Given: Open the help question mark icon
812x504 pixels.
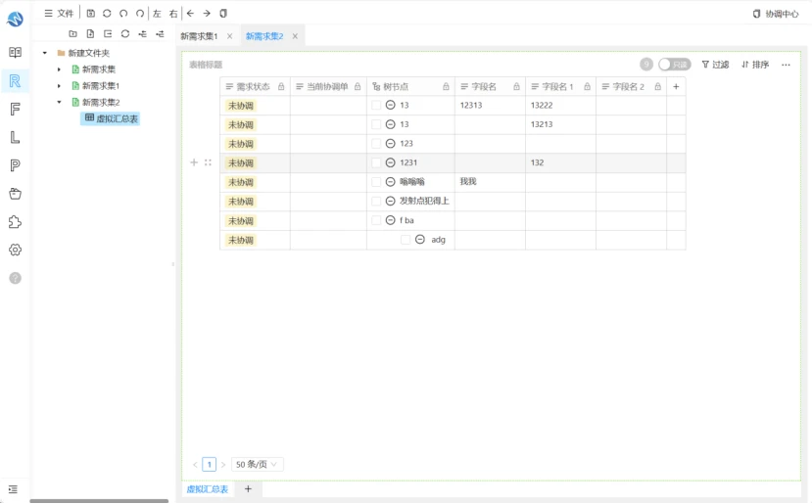Looking at the screenshot, I should [15, 278].
